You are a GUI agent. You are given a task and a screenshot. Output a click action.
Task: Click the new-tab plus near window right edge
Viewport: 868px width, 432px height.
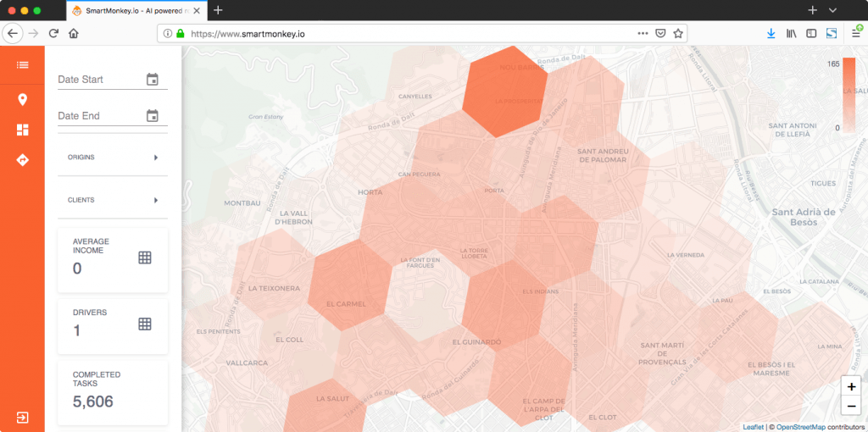click(812, 10)
